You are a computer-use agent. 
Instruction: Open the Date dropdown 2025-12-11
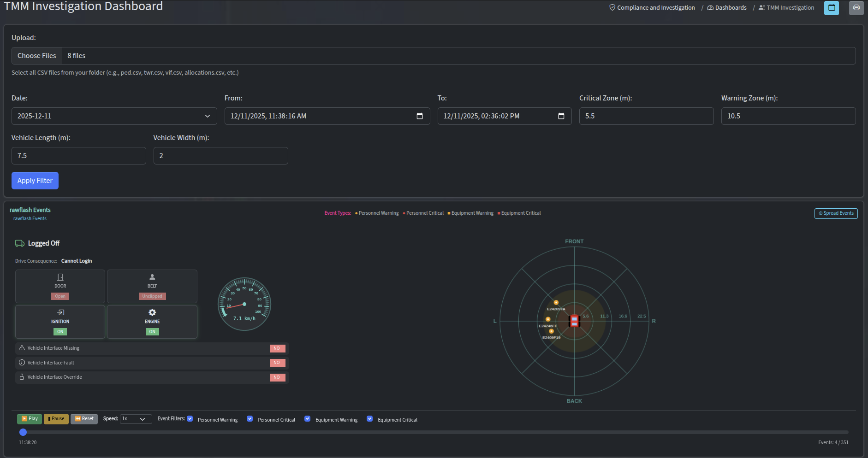pos(114,116)
